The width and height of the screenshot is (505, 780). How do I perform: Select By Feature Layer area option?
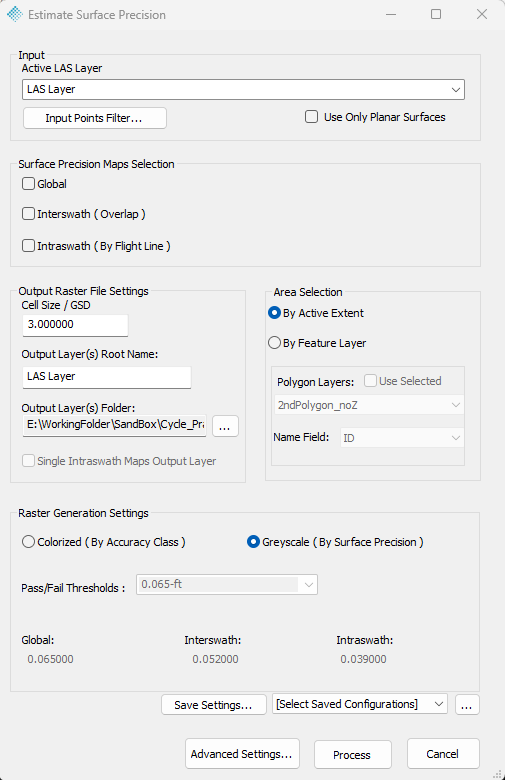pos(274,343)
